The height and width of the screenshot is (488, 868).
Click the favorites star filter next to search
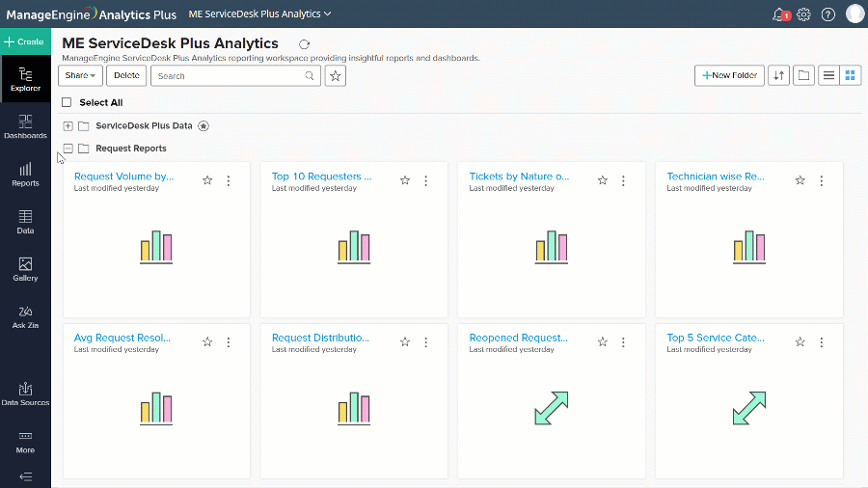[336, 75]
